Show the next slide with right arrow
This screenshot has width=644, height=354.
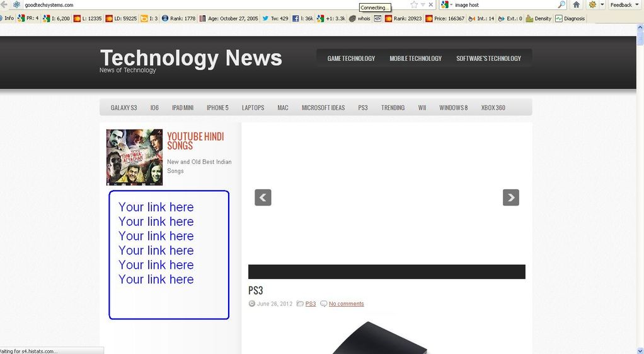[511, 198]
